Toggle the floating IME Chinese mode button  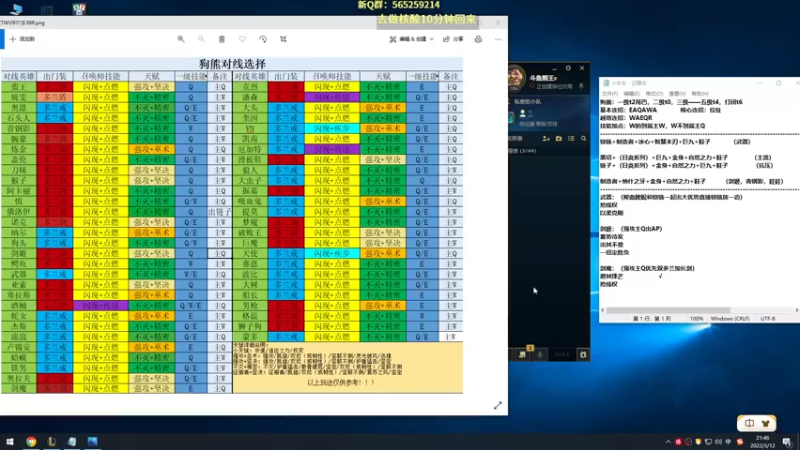749,423
